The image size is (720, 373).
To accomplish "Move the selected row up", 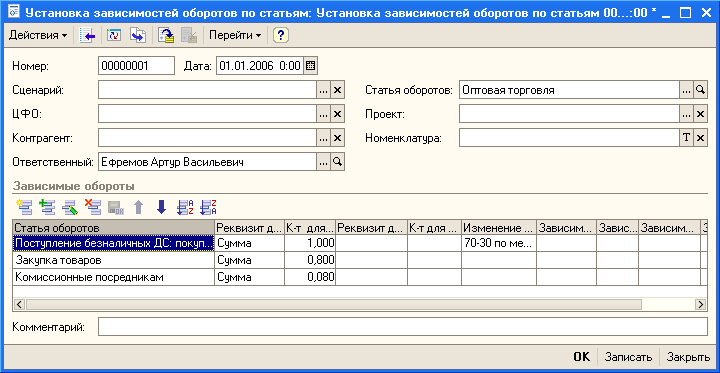I will (x=138, y=208).
